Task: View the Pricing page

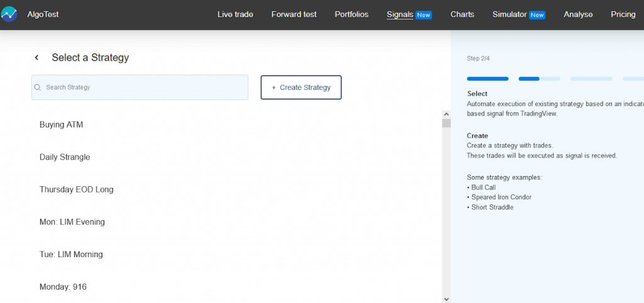Action: pos(623,14)
